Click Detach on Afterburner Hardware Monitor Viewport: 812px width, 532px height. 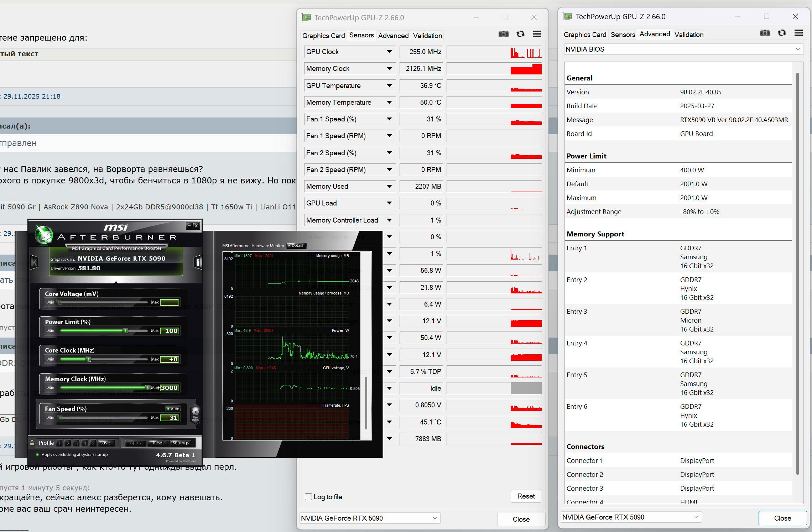(296, 246)
